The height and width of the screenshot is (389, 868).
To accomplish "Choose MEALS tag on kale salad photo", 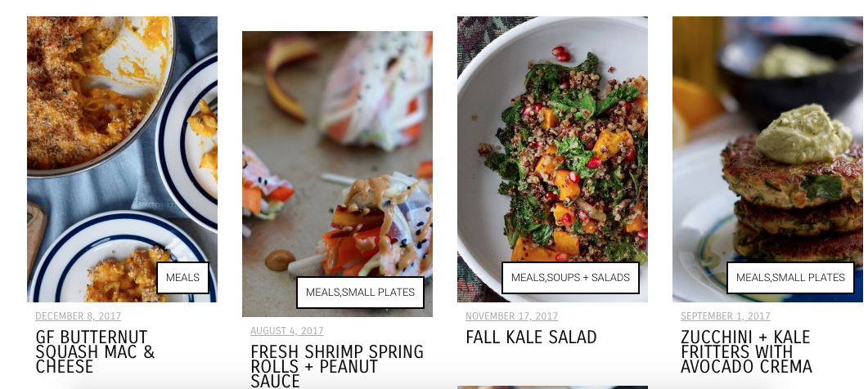I will tap(528, 278).
